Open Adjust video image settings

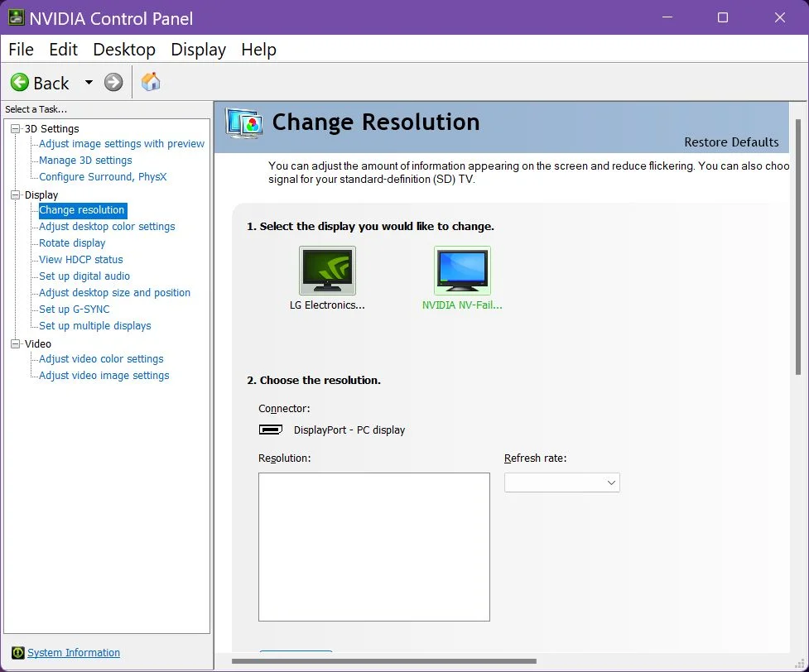(104, 375)
